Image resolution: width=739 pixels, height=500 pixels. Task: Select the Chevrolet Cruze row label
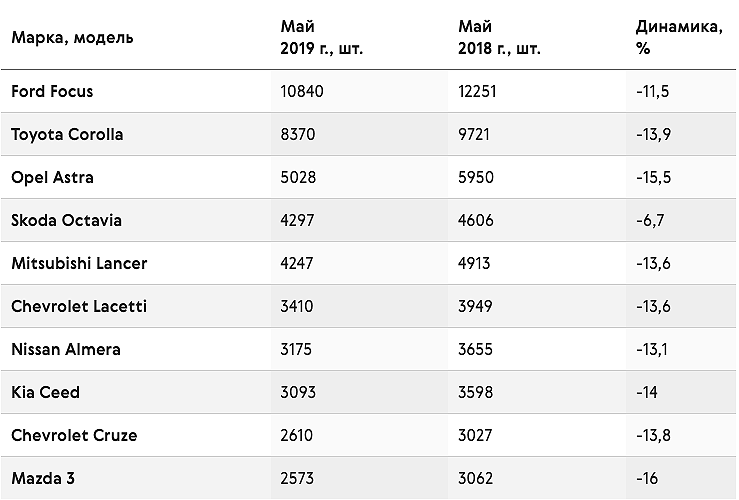click(x=74, y=435)
